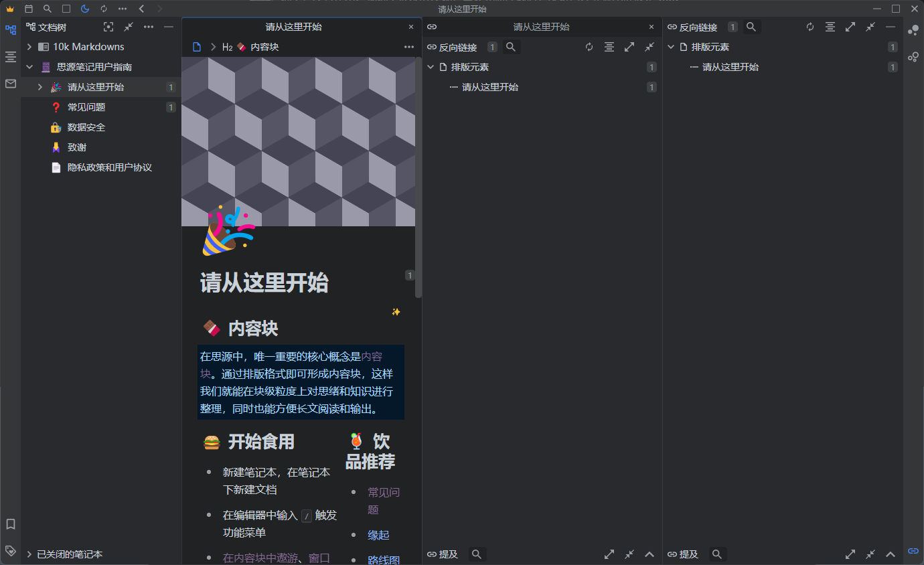Viewport: 924px width, 565px height.
Task: Open the doc tree panel more options
Action: [149, 27]
